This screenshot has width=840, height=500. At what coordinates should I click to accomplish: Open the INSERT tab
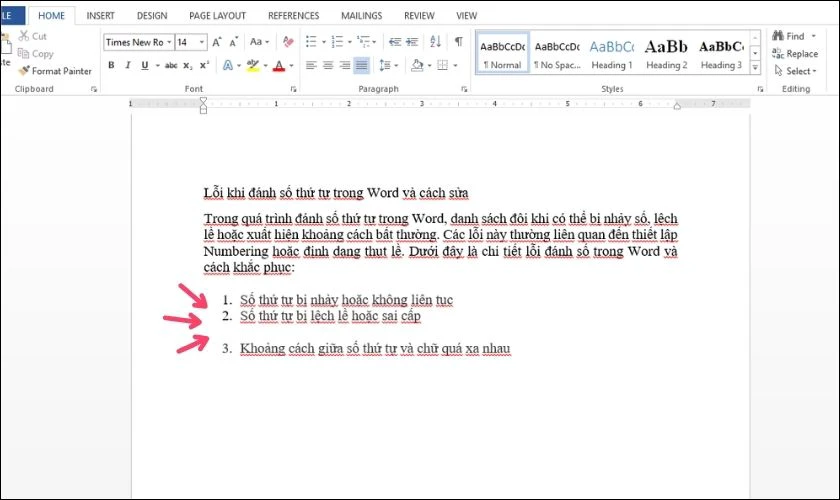click(100, 16)
